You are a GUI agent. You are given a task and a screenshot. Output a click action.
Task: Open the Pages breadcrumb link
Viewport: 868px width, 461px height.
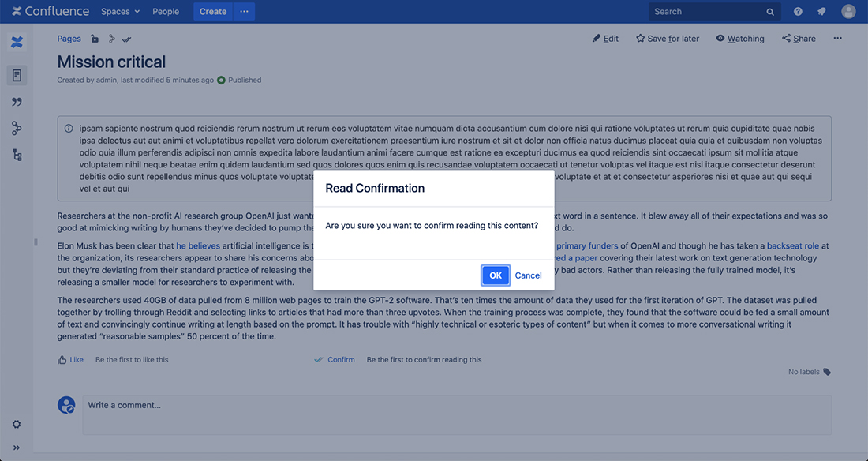click(x=69, y=39)
